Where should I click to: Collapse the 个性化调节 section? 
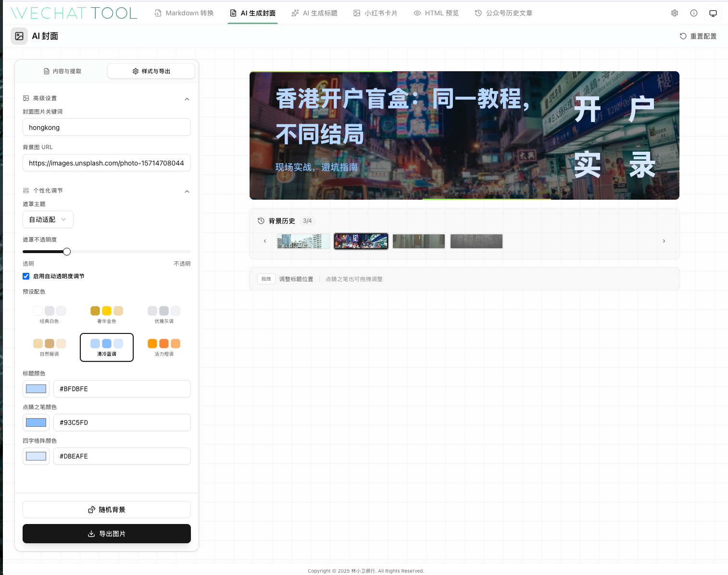pyautogui.click(x=187, y=191)
